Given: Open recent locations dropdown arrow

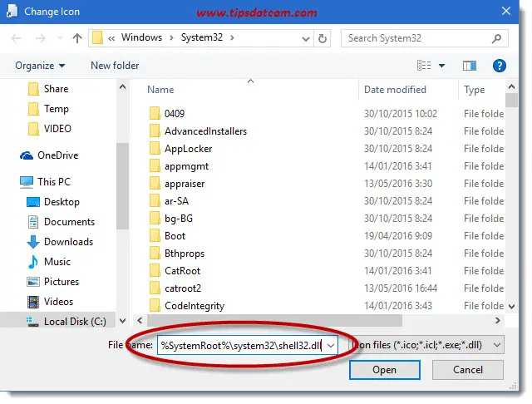Looking at the screenshot, I should [x=60, y=38].
